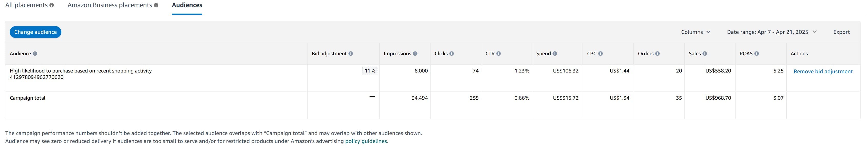
Task: Switch to the Amazon Business placements tab
Action: (x=110, y=5)
